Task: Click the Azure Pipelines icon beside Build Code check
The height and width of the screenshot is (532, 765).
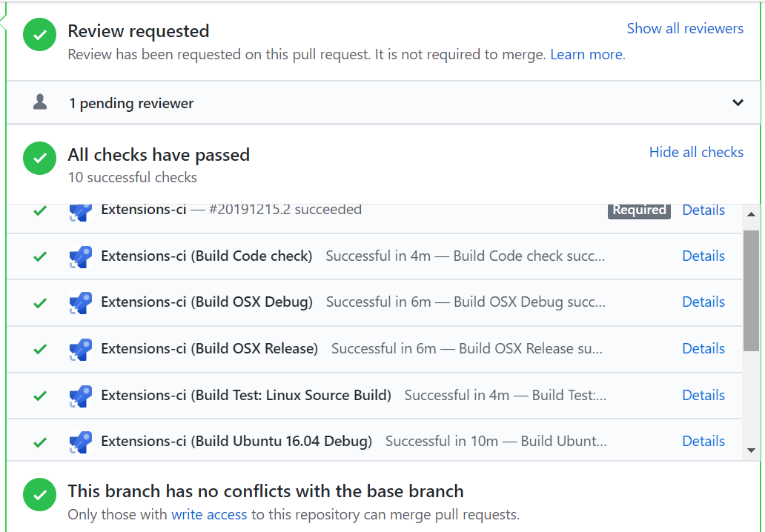Action: tap(81, 256)
